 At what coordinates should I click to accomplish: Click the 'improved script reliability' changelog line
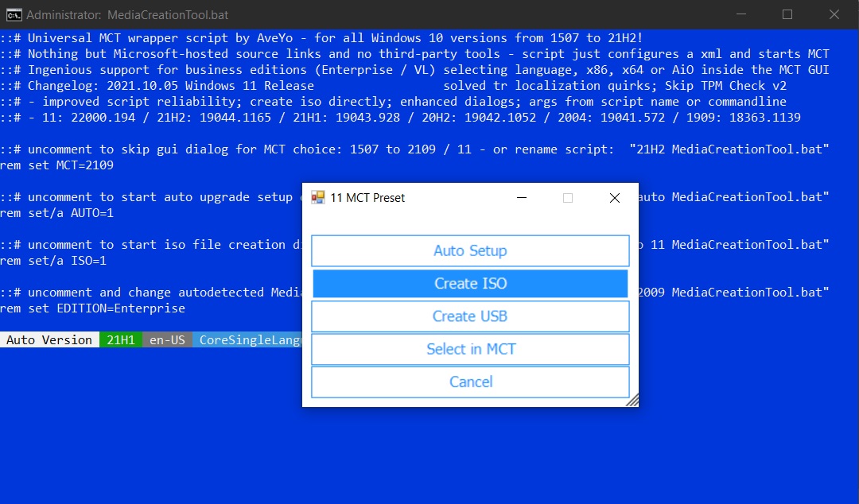pyautogui.click(x=394, y=101)
